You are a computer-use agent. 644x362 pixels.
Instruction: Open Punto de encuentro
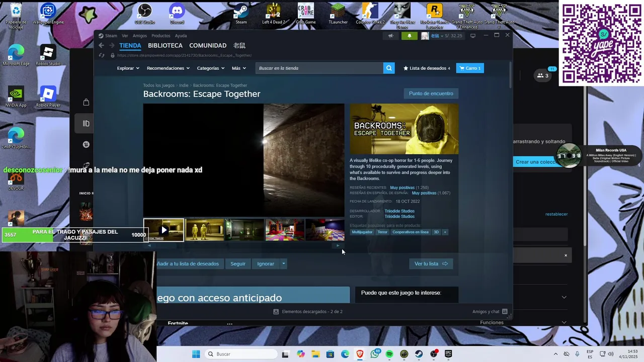(431, 94)
